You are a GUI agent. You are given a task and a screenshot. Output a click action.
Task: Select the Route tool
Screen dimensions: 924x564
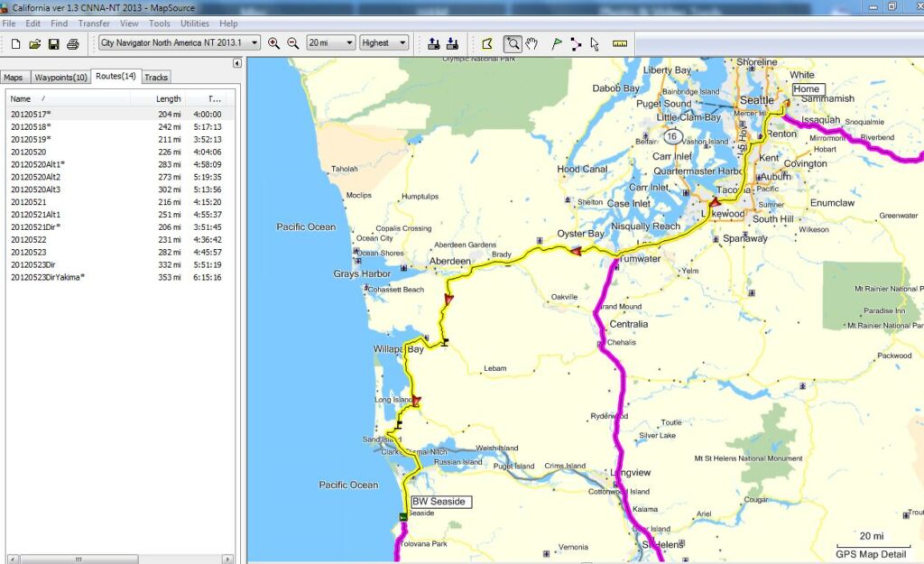coord(576,43)
